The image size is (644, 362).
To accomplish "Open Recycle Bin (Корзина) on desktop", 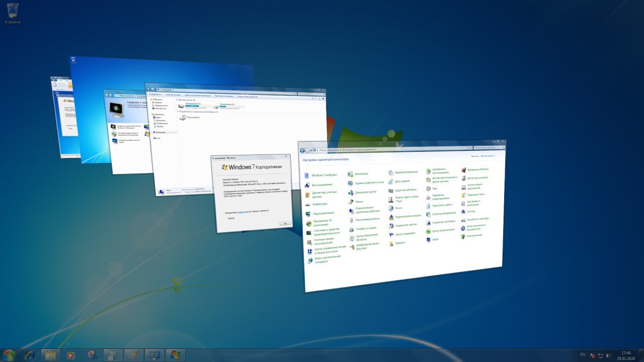I will pos(13,14).
